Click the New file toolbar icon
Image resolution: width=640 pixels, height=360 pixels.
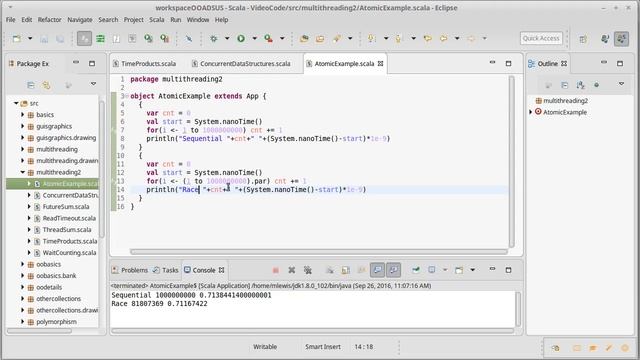17,38
